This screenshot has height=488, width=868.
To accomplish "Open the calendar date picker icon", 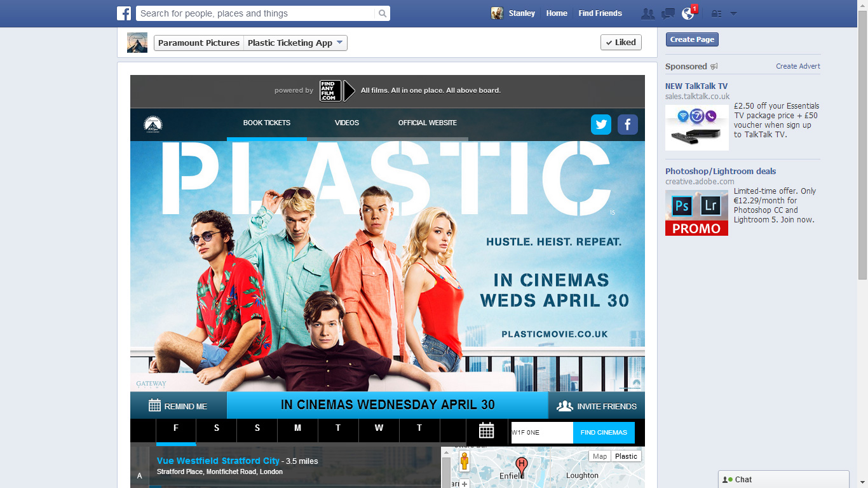I will pyautogui.click(x=487, y=430).
